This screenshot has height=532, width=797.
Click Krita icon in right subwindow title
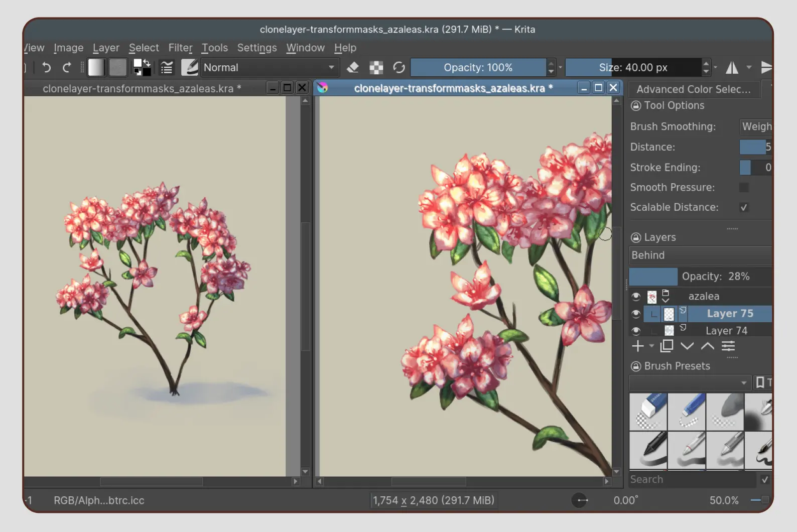[322, 88]
